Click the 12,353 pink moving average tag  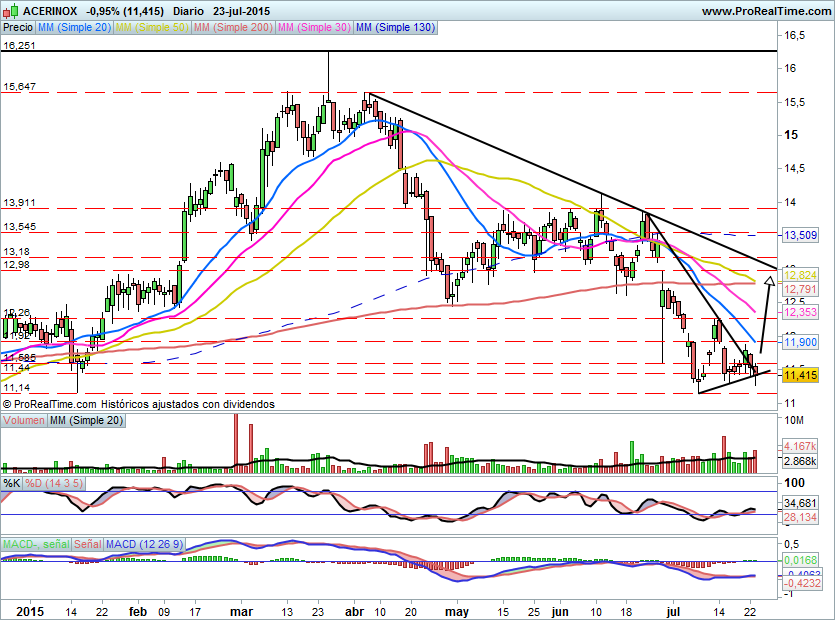800,312
